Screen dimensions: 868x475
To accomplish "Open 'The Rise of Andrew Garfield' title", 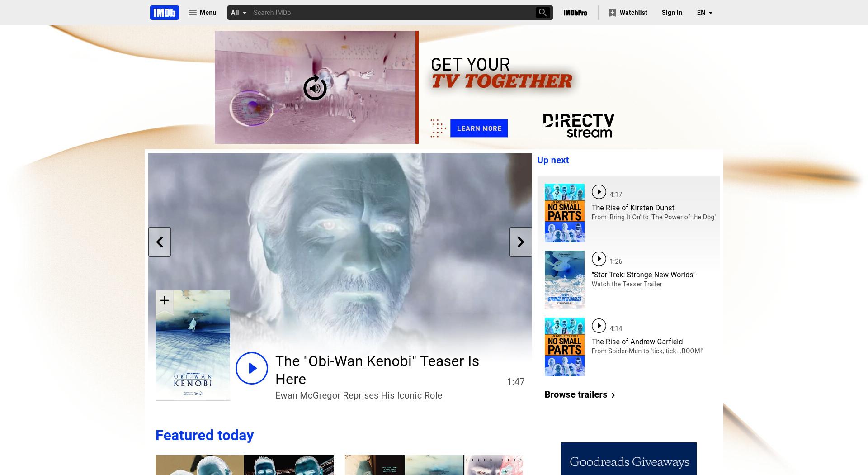I will pyautogui.click(x=637, y=342).
